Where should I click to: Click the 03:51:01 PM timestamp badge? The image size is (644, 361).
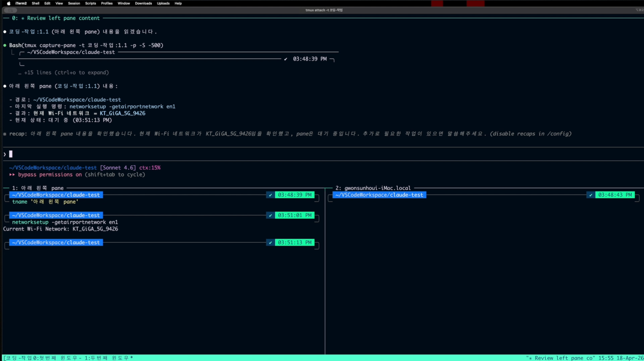(x=294, y=215)
